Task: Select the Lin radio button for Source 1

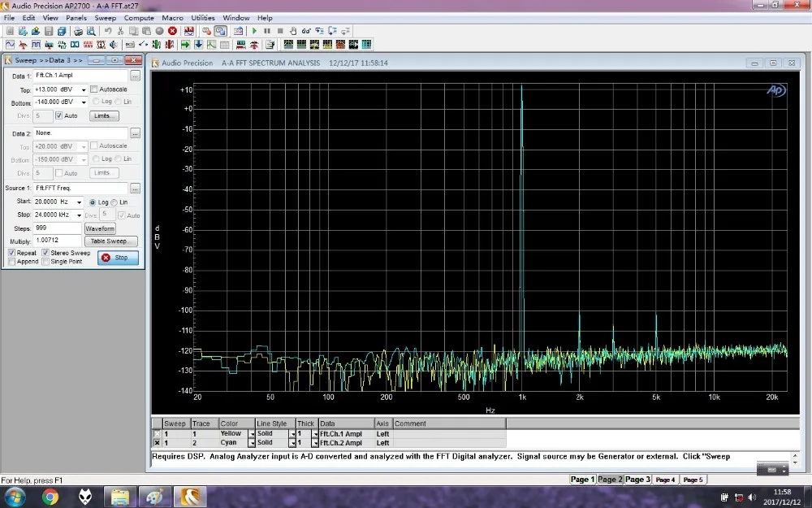Action: coord(114,202)
